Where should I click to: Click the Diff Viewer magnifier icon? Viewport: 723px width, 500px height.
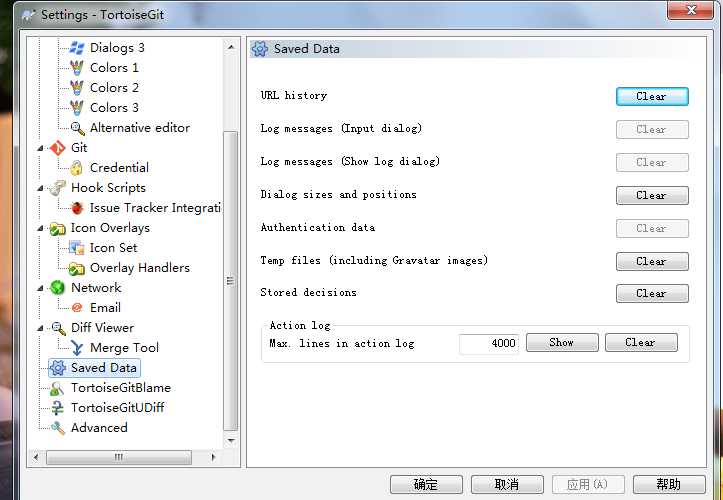[x=58, y=328]
